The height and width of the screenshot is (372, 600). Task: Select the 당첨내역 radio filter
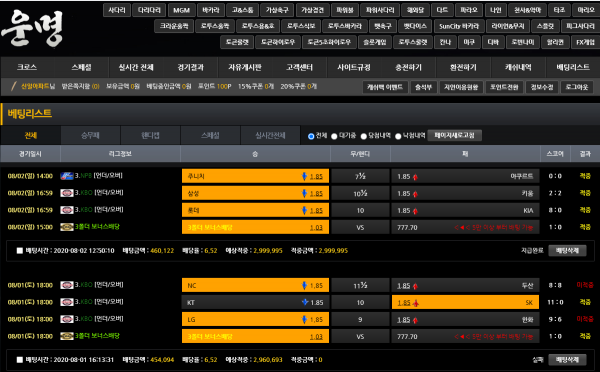(364, 136)
